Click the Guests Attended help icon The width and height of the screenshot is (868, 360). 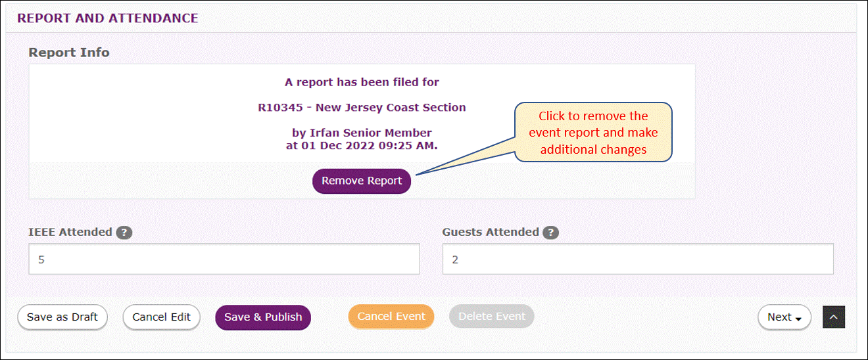click(551, 232)
